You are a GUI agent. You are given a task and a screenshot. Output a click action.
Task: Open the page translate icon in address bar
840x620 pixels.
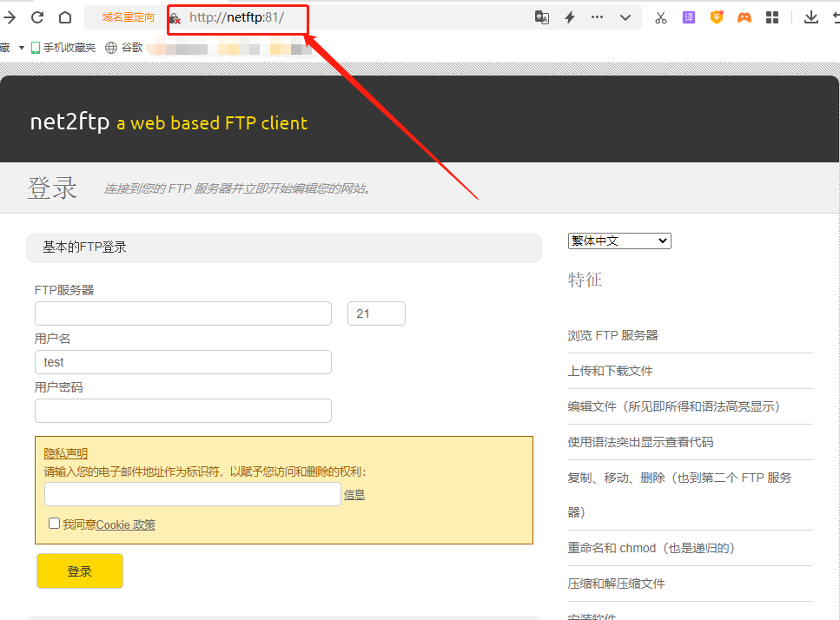click(x=541, y=17)
